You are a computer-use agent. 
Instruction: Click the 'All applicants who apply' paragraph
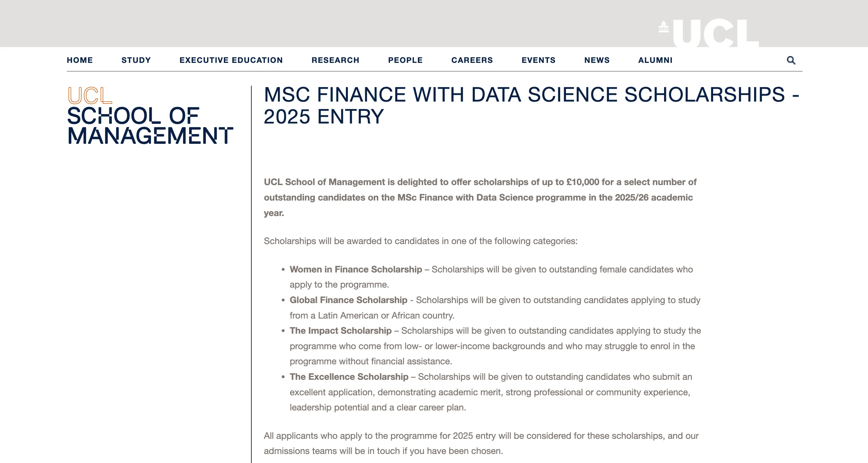pyautogui.click(x=481, y=443)
